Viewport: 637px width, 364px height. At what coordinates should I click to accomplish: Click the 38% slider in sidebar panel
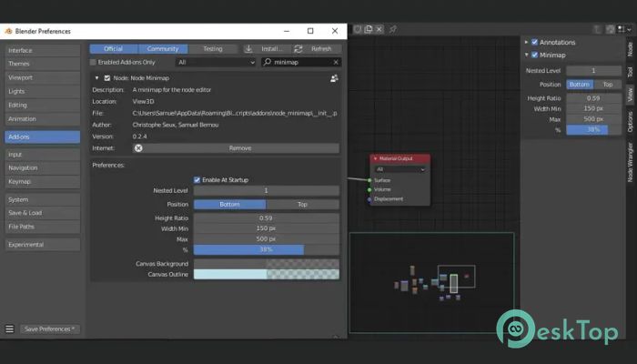(x=593, y=129)
